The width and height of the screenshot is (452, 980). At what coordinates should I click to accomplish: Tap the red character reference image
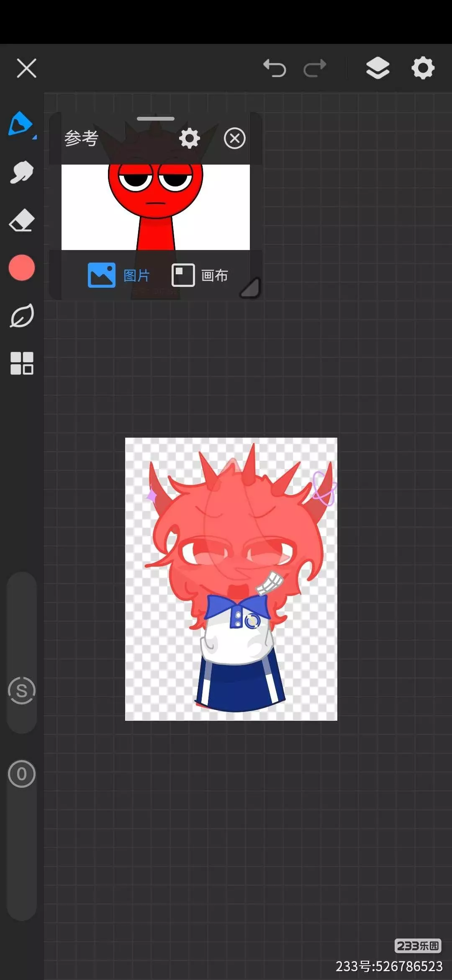tap(156, 207)
